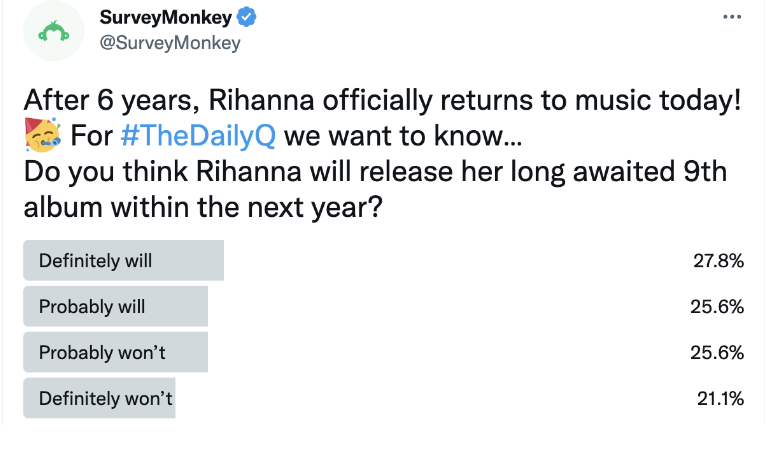Click the 25.6% beside Probably will
Image resolution: width=778 pixels, height=450 pixels.
(x=717, y=307)
